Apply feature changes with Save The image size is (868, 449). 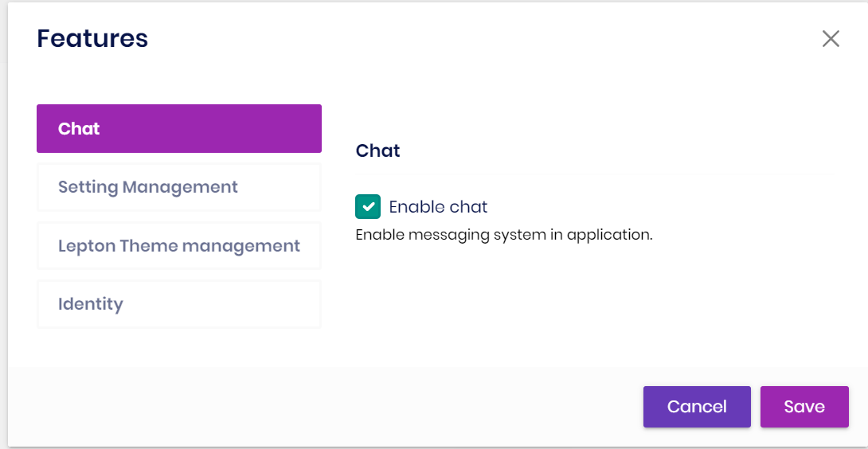pos(804,407)
